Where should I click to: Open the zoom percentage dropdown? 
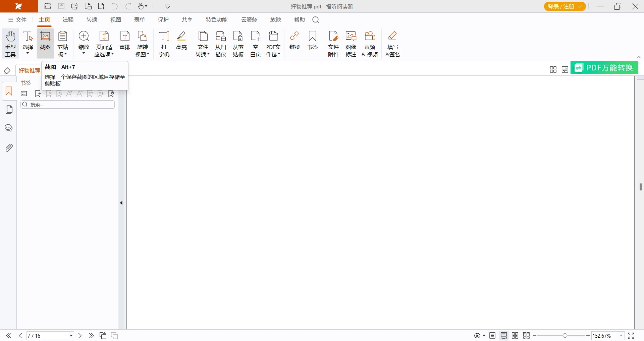(x=621, y=336)
